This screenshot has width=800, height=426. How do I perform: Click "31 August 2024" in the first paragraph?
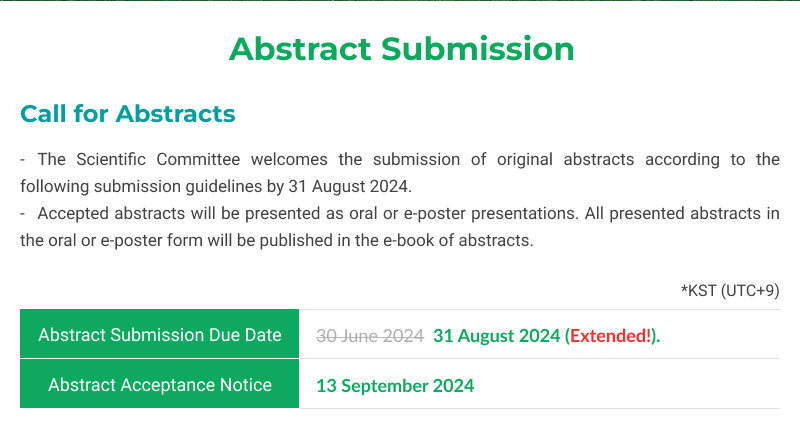[x=348, y=186]
